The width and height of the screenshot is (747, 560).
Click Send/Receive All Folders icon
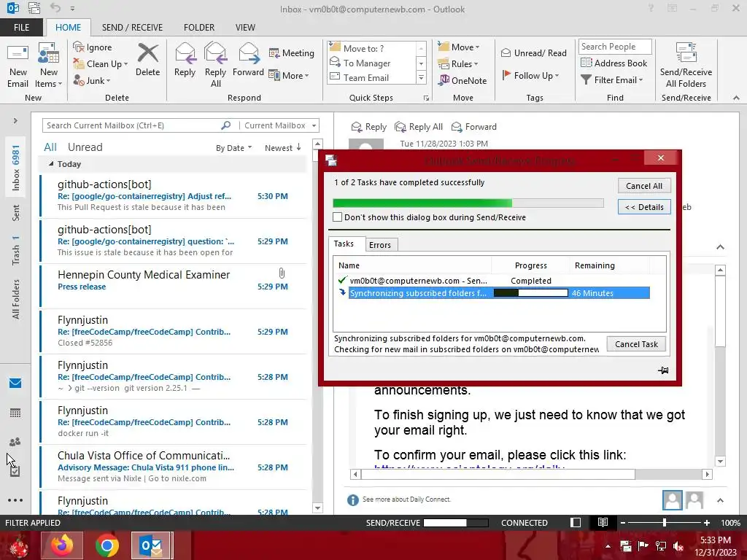click(686, 52)
